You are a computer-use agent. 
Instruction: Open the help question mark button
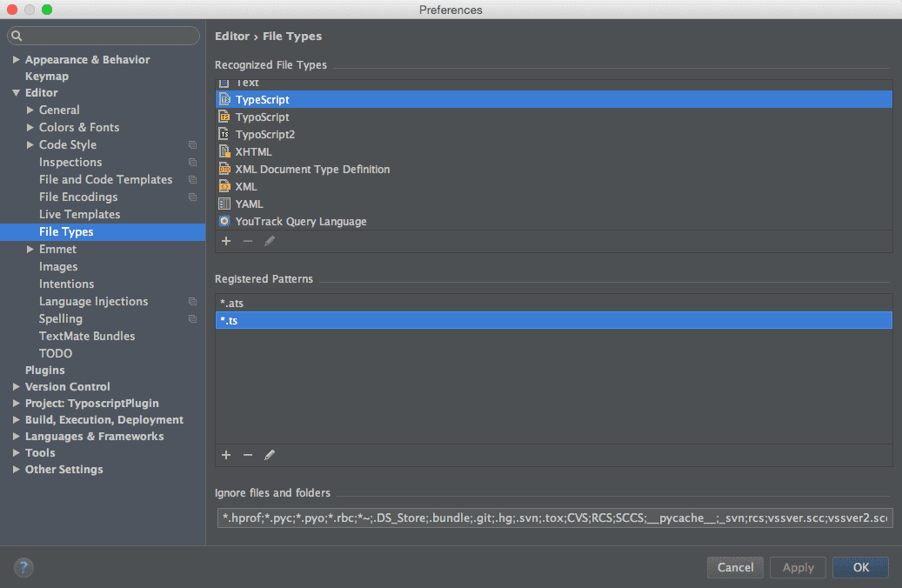point(23,567)
